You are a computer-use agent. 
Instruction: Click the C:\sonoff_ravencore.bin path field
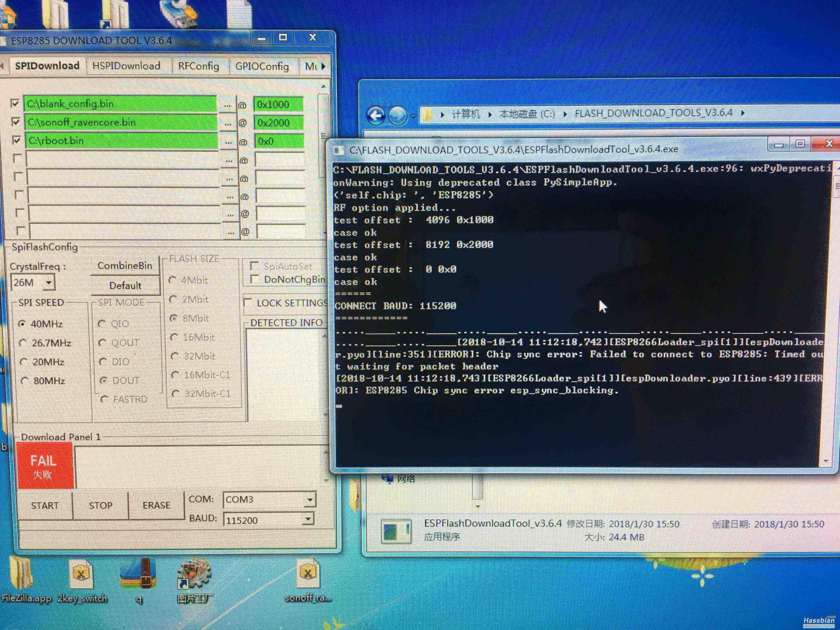pyautogui.click(x=121, y=122)
